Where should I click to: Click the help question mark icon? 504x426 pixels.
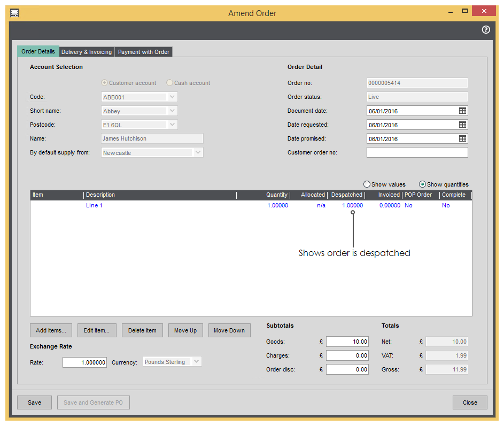tap(486, 30)
